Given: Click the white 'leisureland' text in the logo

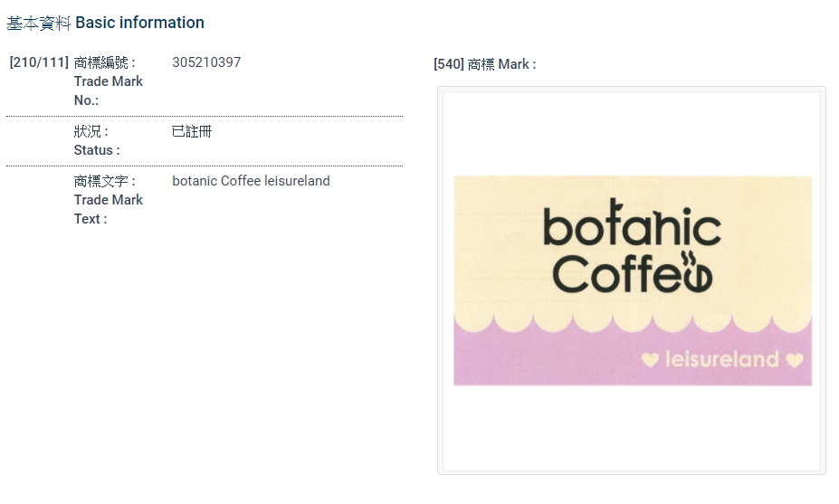Looking at the screenshot, I should coord(721,360).
